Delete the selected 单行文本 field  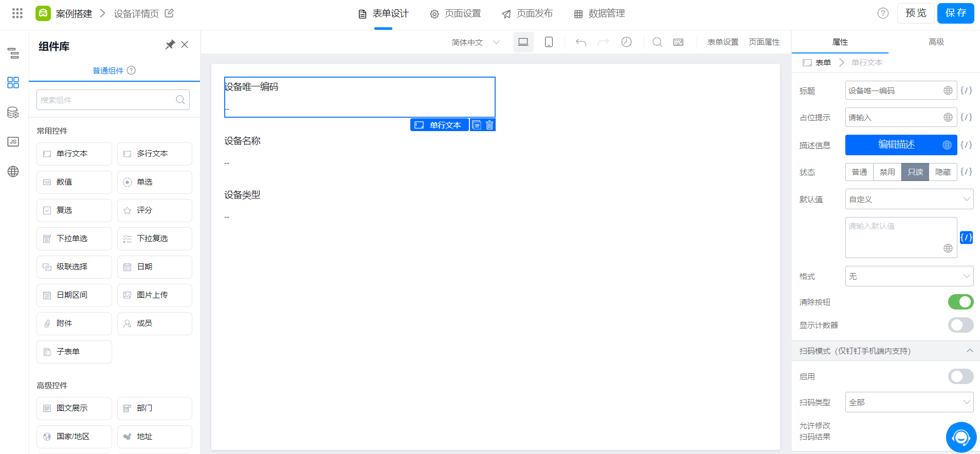(489, 125)
